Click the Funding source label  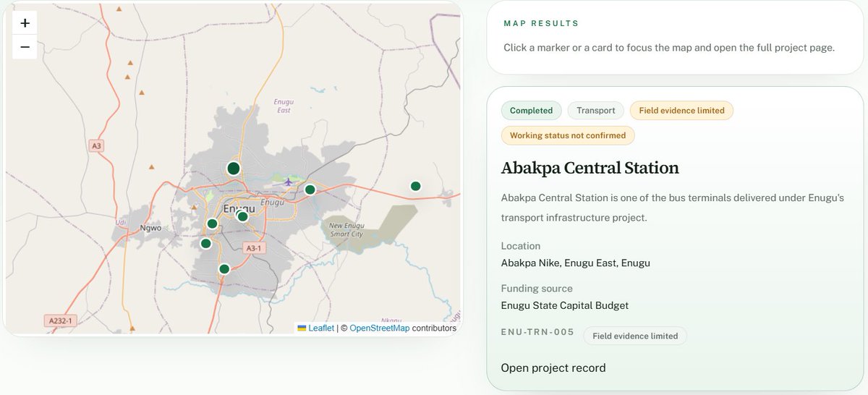(x=537, y=288)
